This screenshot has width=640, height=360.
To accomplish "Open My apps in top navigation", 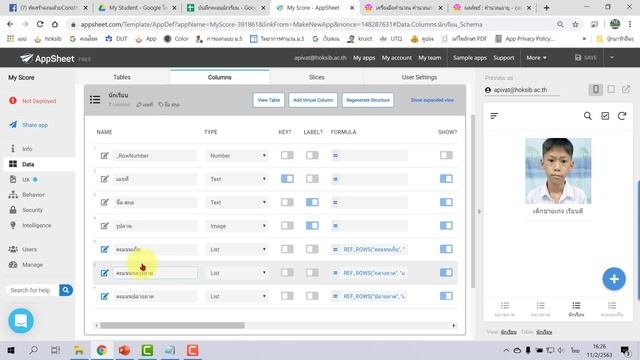I will coord(364,58).
